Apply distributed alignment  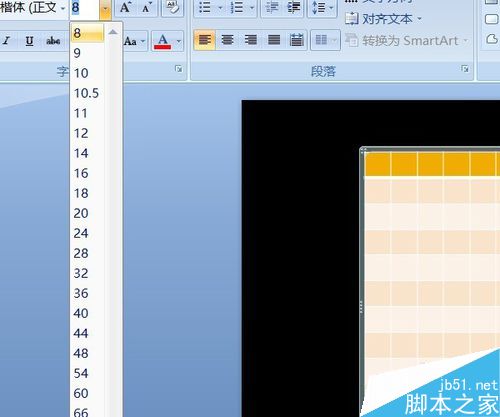point(296,40)
